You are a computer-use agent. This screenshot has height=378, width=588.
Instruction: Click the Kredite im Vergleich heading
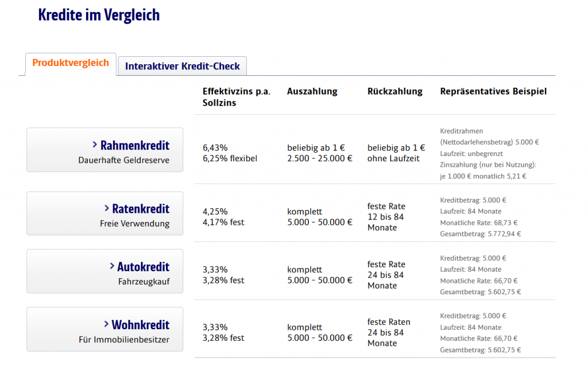point(99,15)
